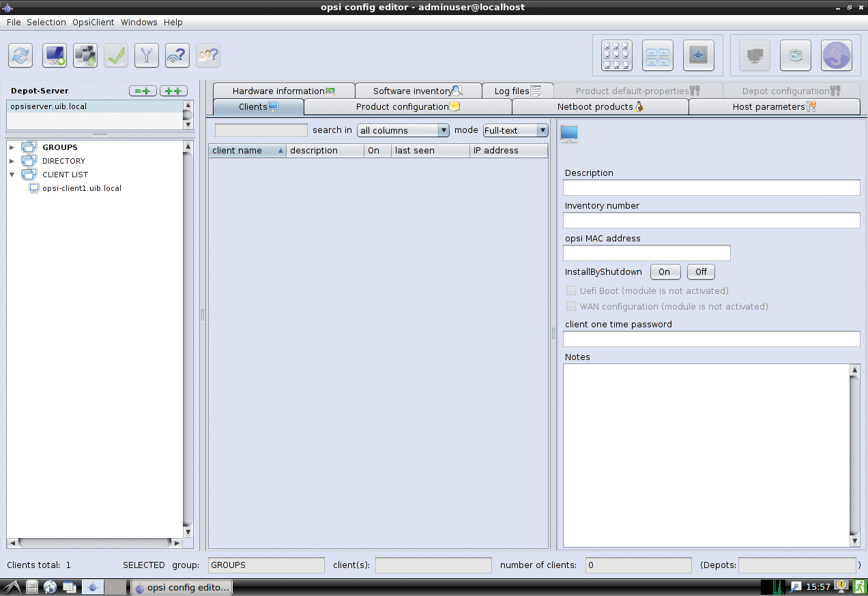
Task: Turn InstallByShutdown Off
Action: (x=701, y=272)
